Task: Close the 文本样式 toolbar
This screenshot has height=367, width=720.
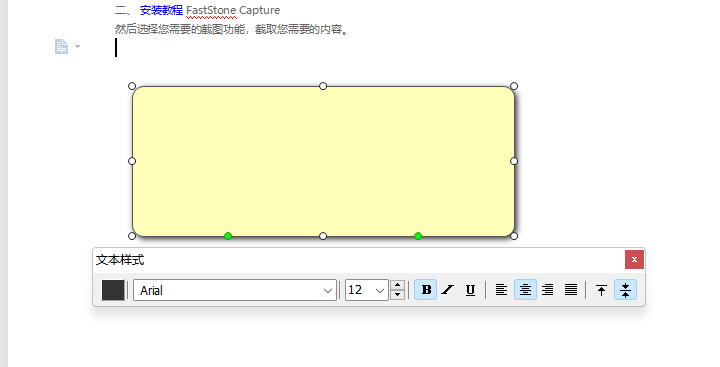Action: coord(634,260)
